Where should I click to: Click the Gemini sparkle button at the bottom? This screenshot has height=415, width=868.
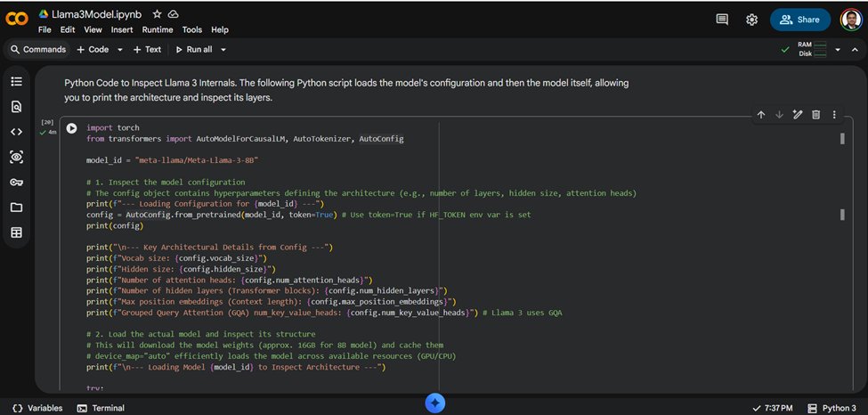pyautogui.click(x=435, y=403)
